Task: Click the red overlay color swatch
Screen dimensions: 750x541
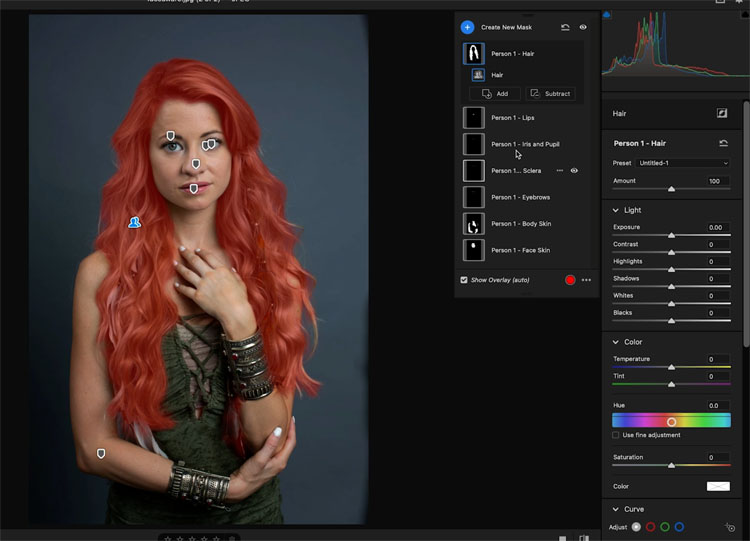Action: point(570,280)
